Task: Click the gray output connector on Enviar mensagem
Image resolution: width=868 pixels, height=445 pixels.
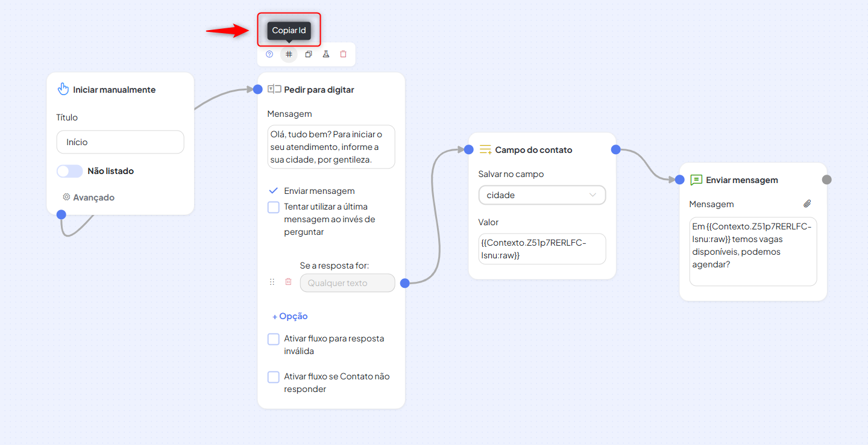Action: point(827,179)
